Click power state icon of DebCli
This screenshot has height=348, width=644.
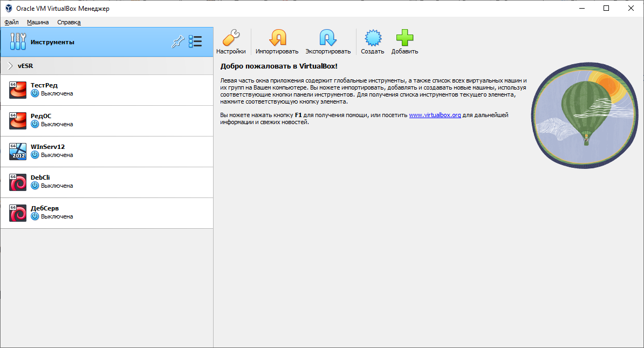pos(35,186)
